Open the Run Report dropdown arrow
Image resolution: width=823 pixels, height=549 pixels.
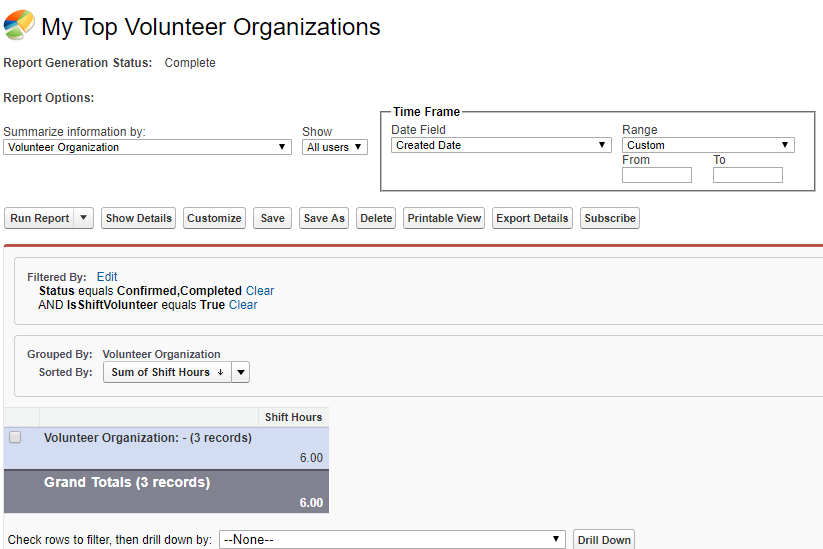[84, 218]
